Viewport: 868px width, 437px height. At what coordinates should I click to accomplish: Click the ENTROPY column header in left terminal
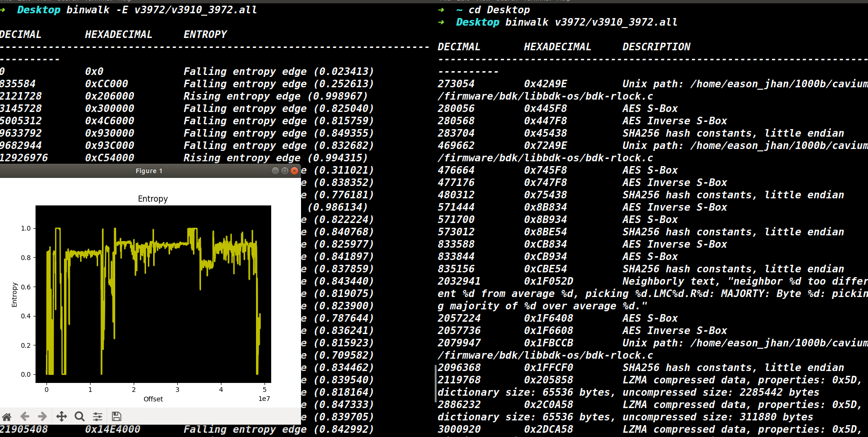coord(205,35)
